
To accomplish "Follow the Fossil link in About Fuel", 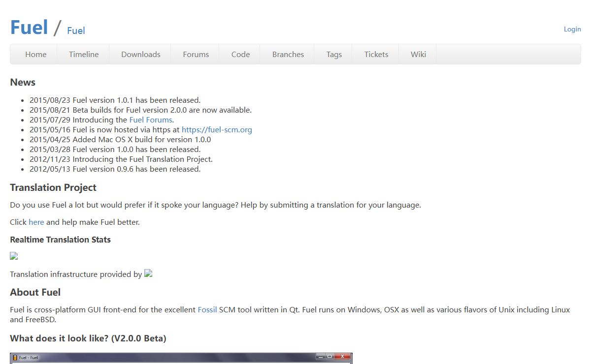I will 207,310.
